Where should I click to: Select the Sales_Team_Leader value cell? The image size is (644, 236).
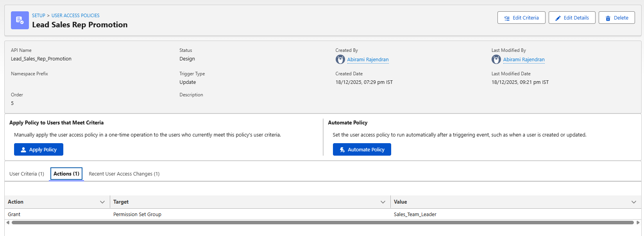[x=415, y=215]
